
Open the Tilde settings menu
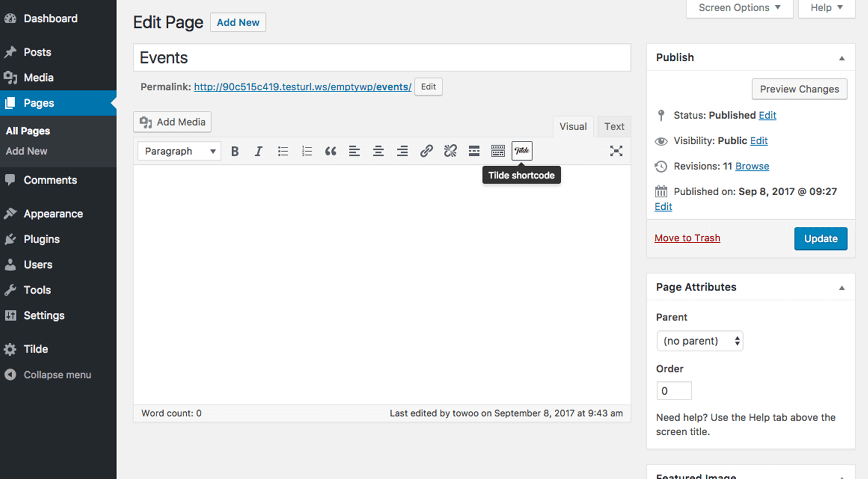click(58, 349)
